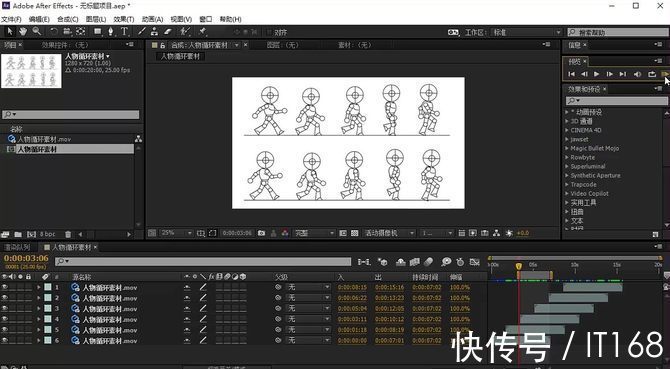
Task: Mute preview audio with the speaker button
Action: point(637,74)
